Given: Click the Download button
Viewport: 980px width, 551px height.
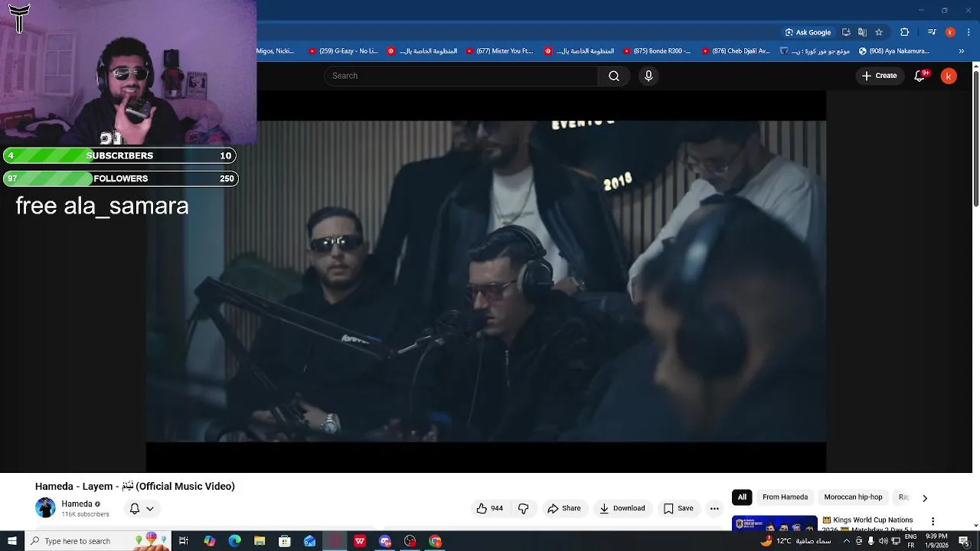Looking at the screenshot, I should point(622,508).
